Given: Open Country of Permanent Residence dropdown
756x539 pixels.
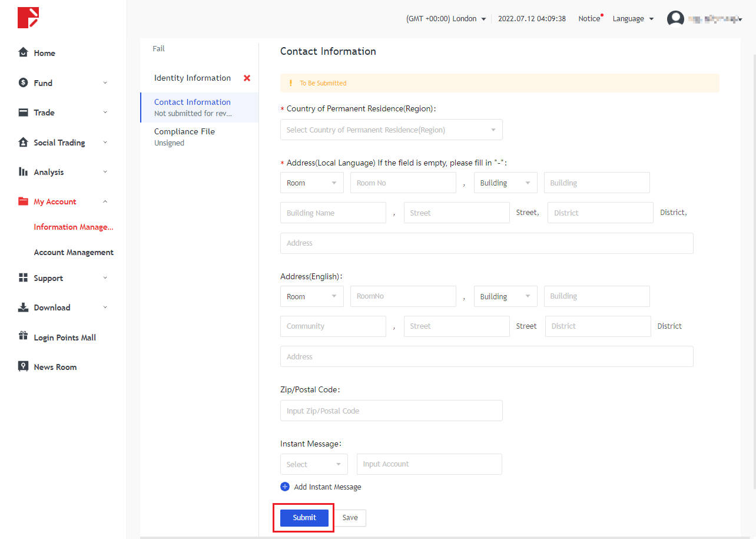Looking at the screenshot, I should tap(391, 130).
